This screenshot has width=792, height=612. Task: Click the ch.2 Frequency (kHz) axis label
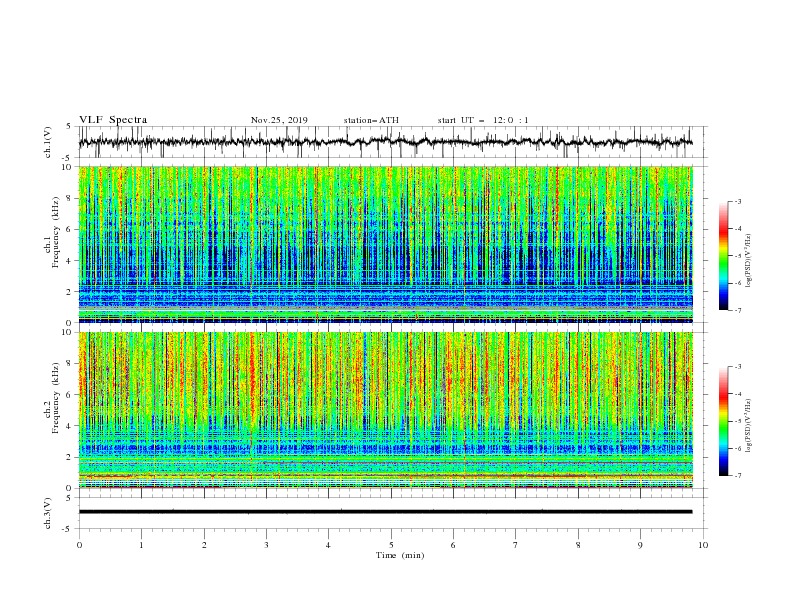click(51, 397)
